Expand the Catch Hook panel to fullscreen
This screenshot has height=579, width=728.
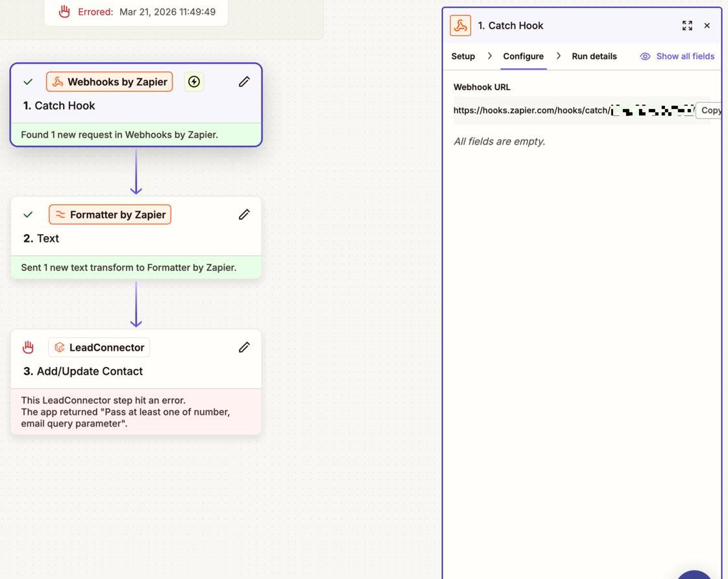(x=687, y=26)
